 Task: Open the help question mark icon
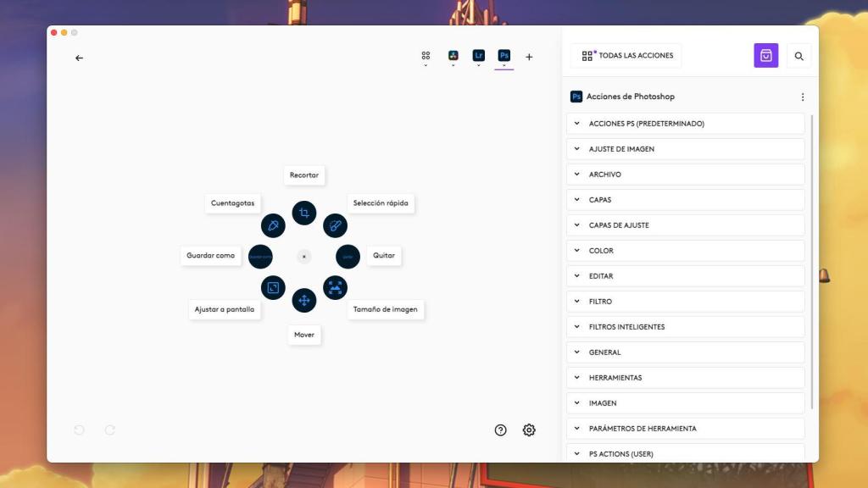[500, 430]
